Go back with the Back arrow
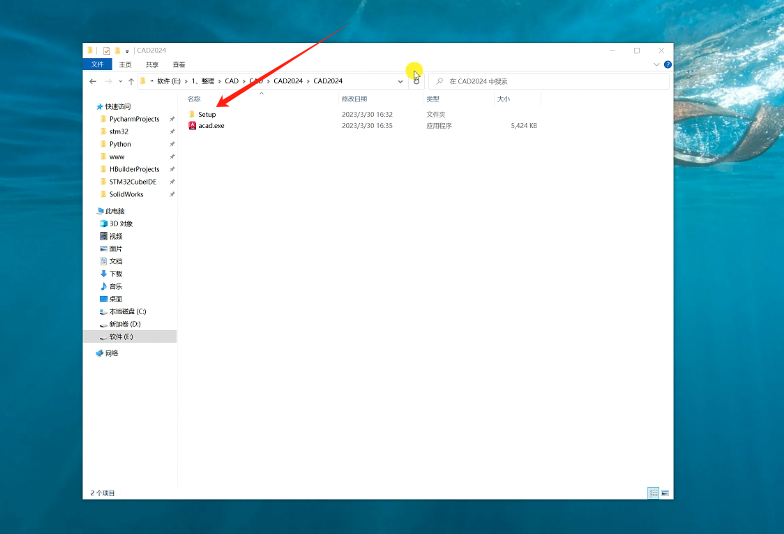Screen dimensions: 784x534 click(x=92, y=81)
